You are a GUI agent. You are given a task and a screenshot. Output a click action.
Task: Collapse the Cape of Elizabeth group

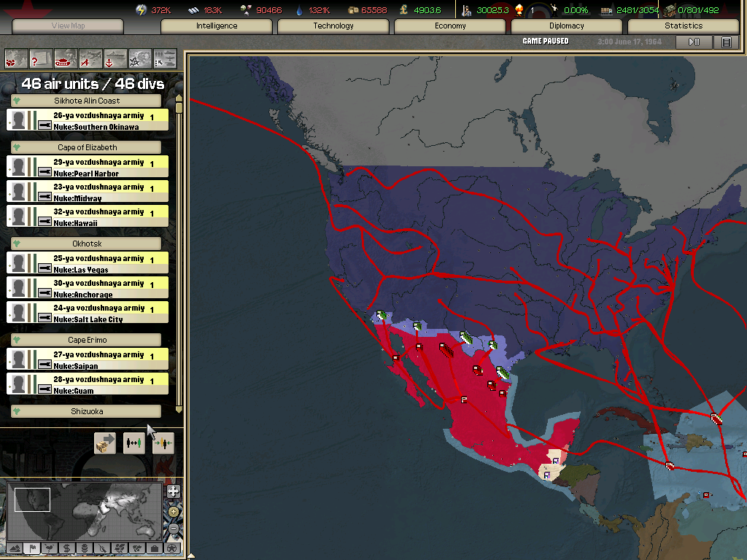(16, 147)
